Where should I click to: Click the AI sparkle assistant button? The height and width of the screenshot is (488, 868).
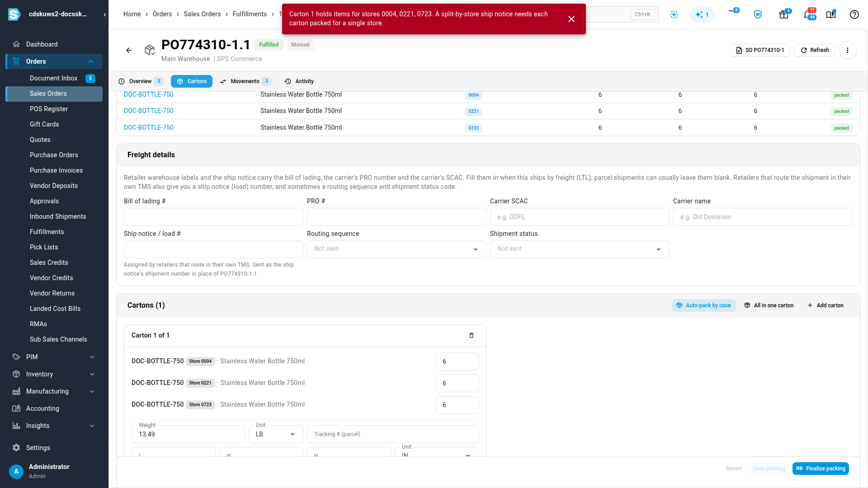pos(702,14)
